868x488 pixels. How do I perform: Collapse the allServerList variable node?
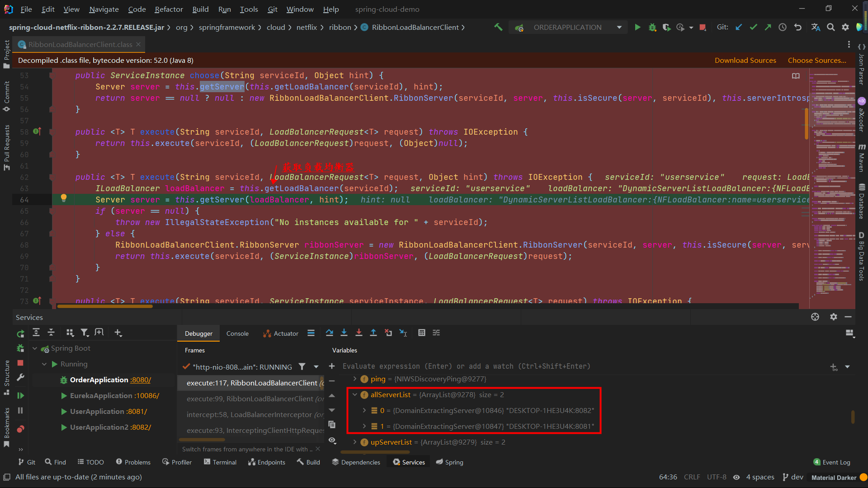(355, 395)
